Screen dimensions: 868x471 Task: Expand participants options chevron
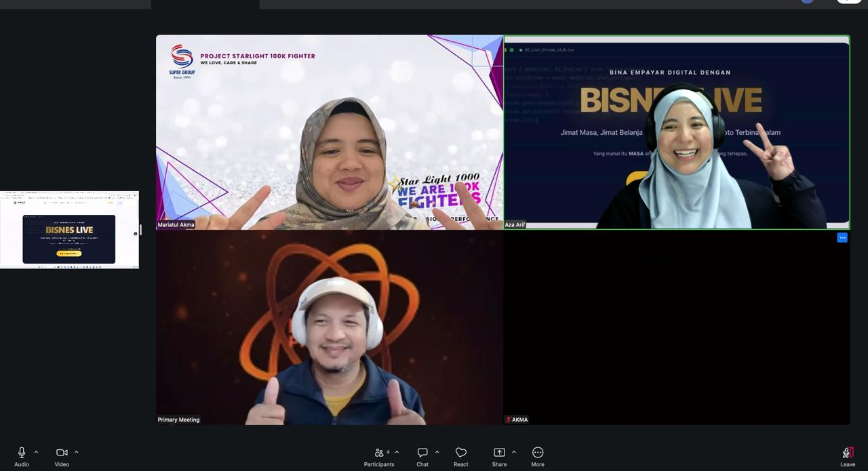coord(397,452)
